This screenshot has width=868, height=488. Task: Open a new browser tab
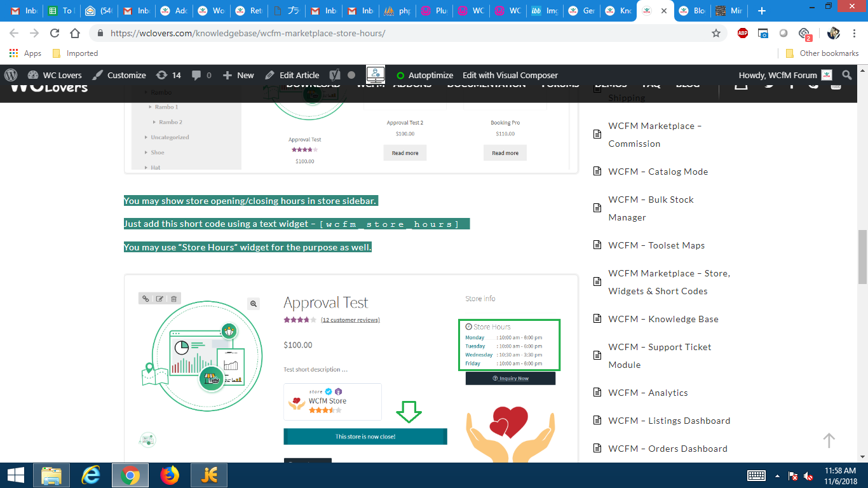coord(762,11)
